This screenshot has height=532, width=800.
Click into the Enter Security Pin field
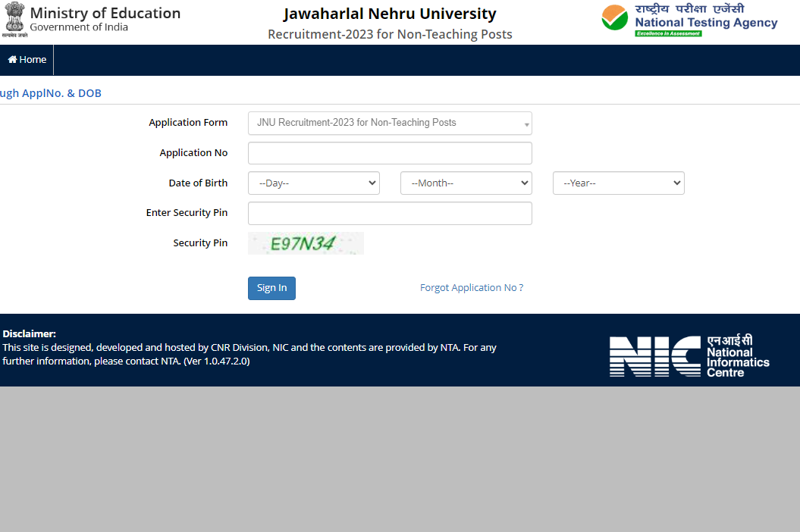tap(390, 214)
